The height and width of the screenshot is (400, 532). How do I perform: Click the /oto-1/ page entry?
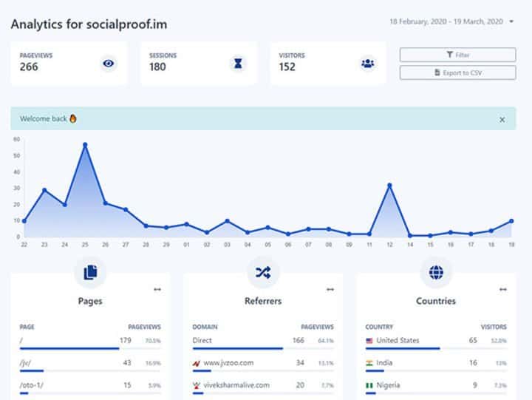31,385
